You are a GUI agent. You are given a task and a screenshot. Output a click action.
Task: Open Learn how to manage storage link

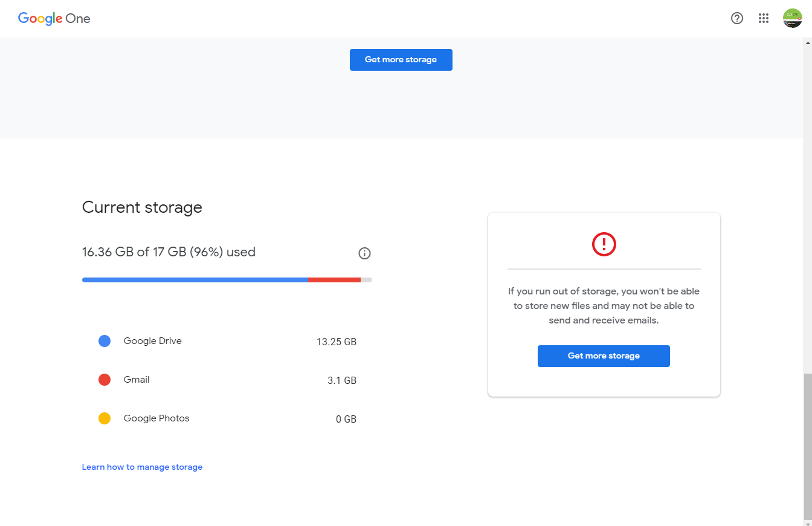click(x=143, y=467)
